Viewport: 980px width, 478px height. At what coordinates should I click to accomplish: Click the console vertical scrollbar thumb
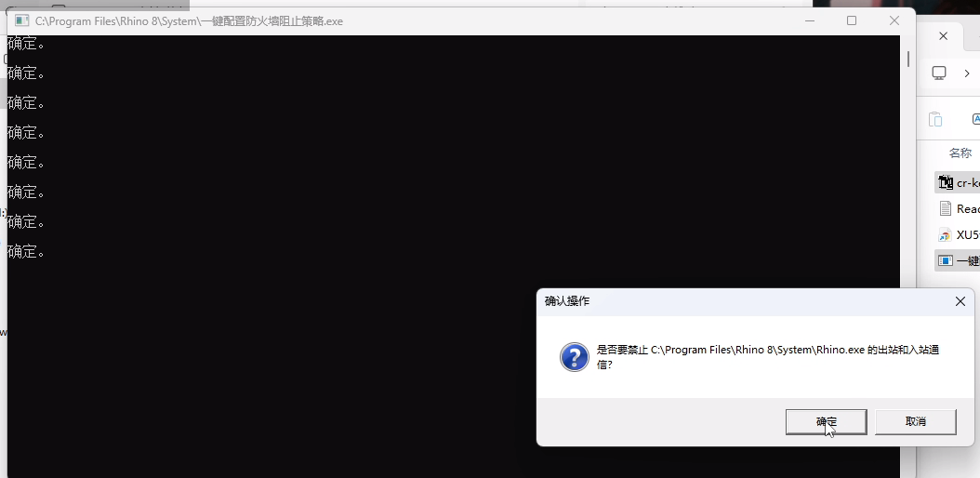tap(907, 60)
